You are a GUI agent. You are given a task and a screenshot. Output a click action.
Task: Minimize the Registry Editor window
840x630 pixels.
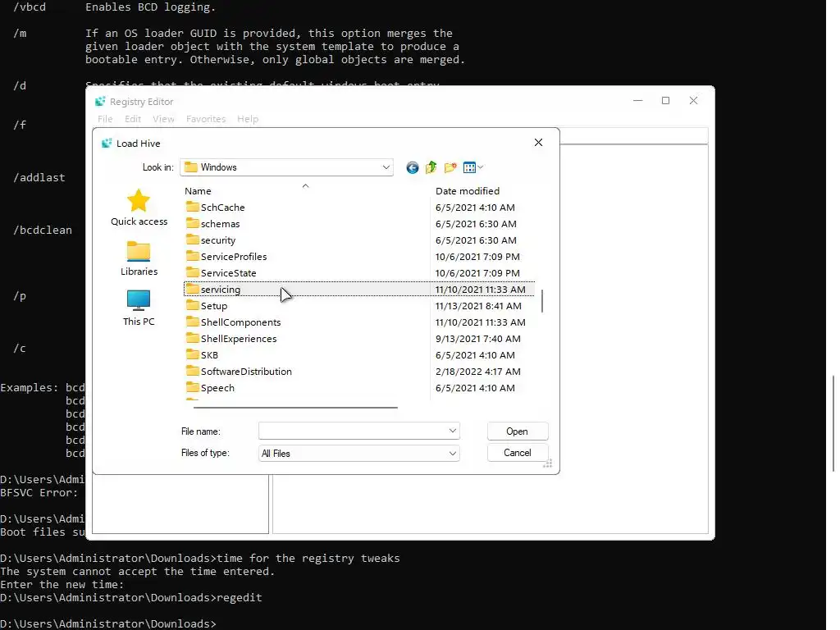(637, 100)
